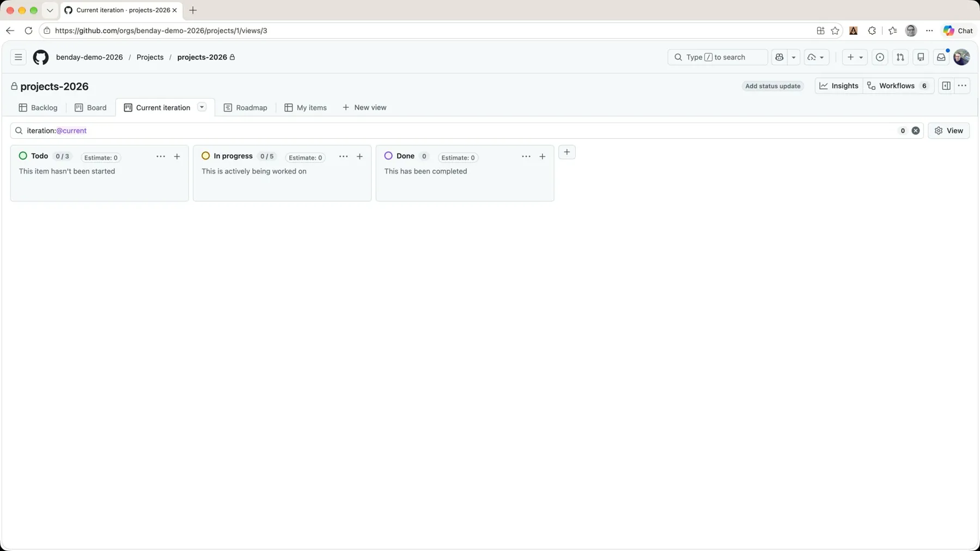This screenshot has width=980, height=551.
Task: Open project more options menu
Action: coord(962,86)
